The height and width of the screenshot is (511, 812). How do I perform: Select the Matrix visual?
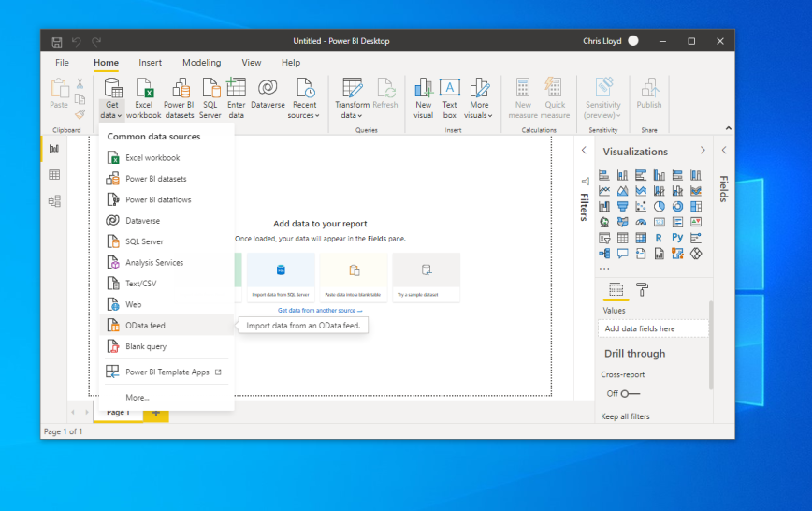(641, 238)
